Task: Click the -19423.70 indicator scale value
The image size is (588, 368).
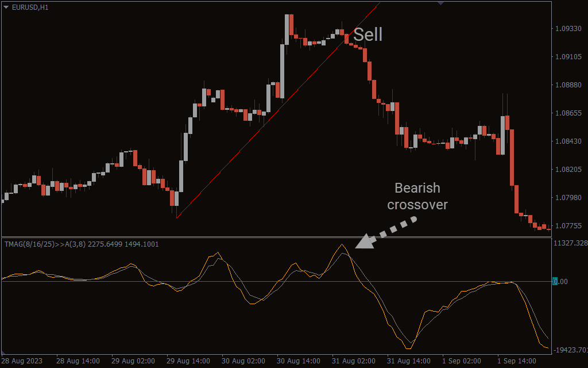Action: pos(570,350)
